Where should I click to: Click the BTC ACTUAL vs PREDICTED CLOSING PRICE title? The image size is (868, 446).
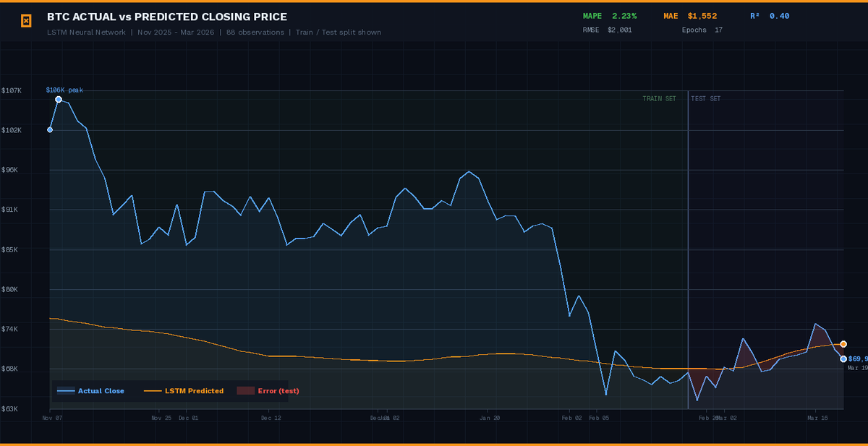(167, 17)
